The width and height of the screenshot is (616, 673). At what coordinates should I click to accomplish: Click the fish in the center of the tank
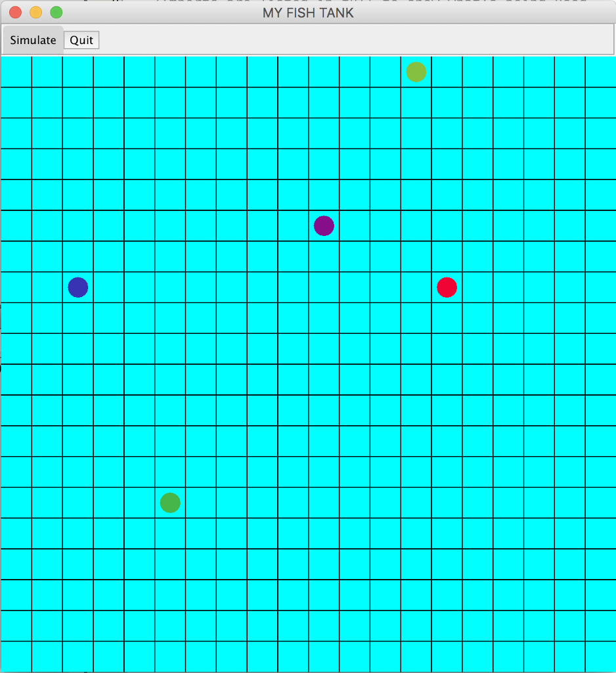(324, 225)
